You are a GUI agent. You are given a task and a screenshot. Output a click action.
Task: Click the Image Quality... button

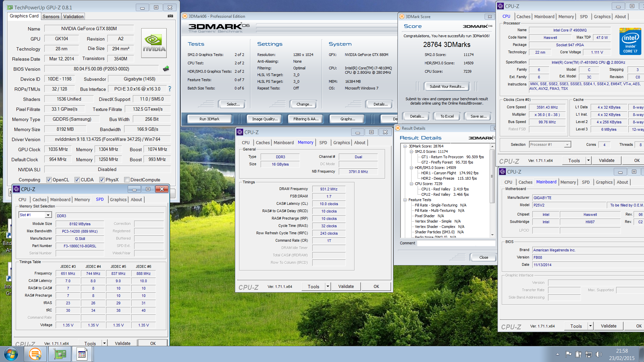coord(265,119)
